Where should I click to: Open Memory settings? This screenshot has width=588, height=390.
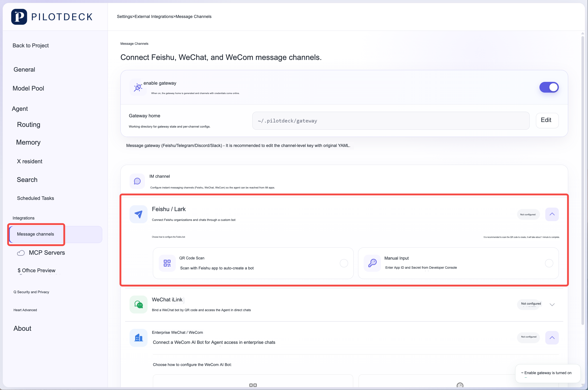coord(28,142)
